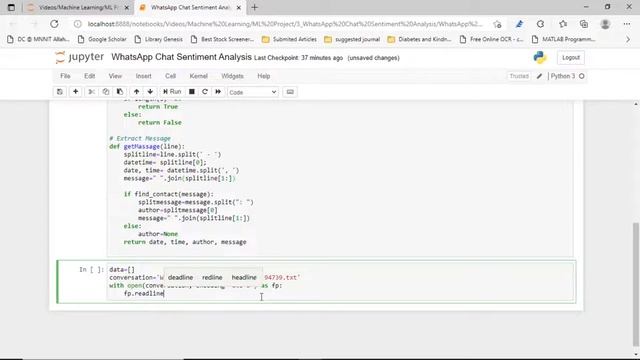Interrupt the kernel with the stop icon

click(x=191, y=92)
